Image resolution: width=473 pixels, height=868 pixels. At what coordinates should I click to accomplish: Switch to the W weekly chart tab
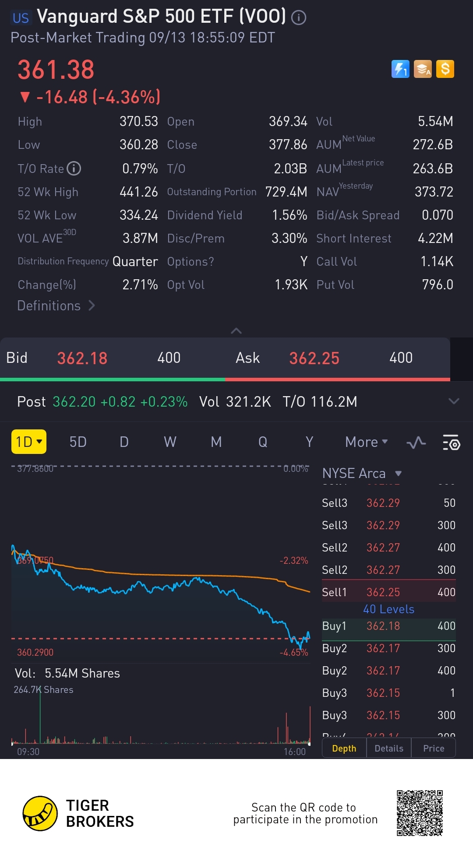pos(170,442)
